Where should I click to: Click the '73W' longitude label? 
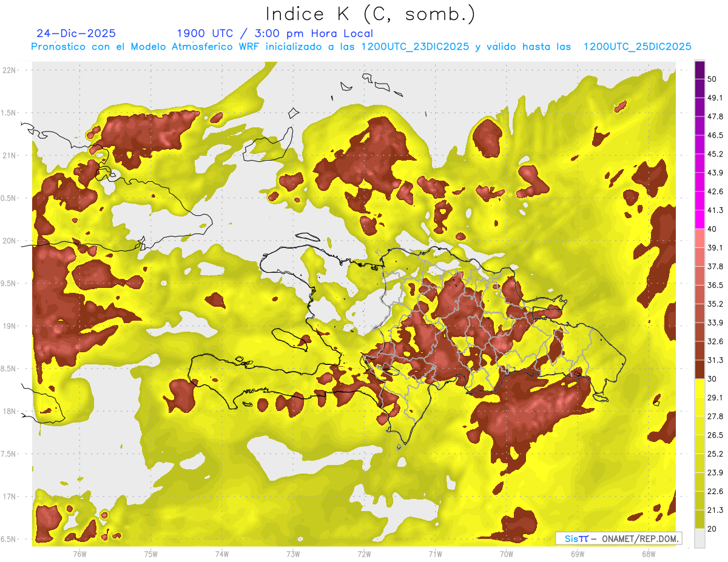(x=293, y=554)
